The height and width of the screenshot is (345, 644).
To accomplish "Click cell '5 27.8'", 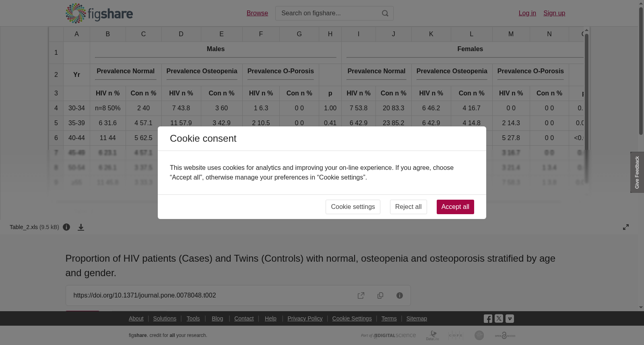I will click(x=511, y=138).
